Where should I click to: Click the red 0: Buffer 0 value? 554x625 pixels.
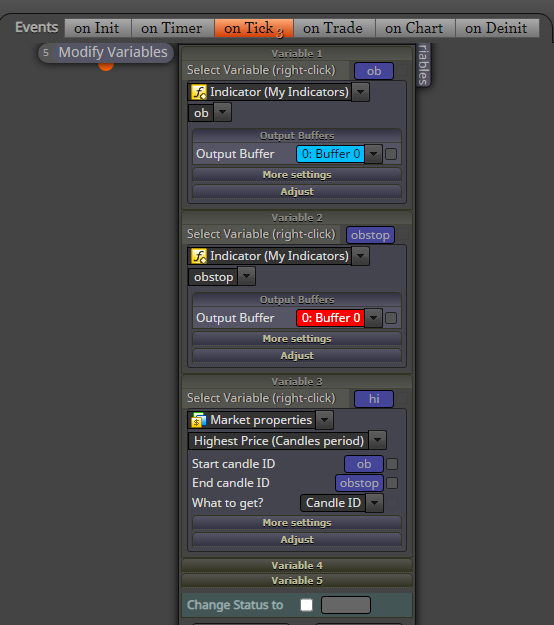pyautogui.click(x=330, y=318)
